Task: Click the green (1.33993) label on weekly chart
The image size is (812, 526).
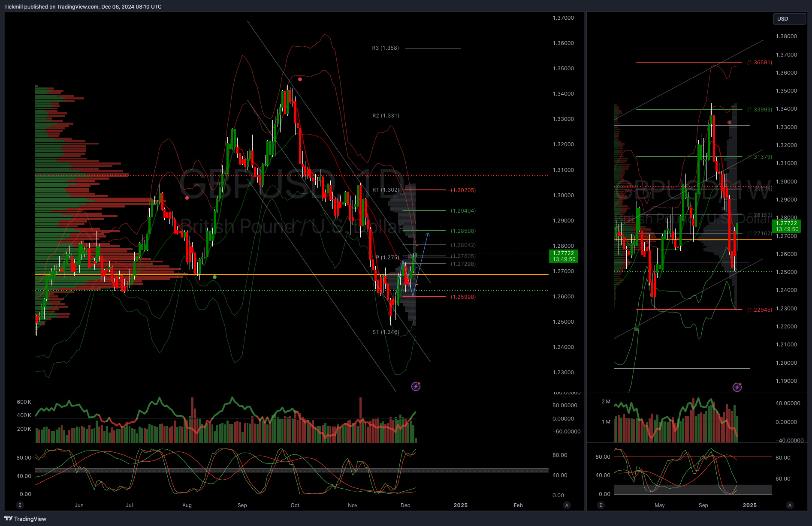Action: tap(759, 110)
